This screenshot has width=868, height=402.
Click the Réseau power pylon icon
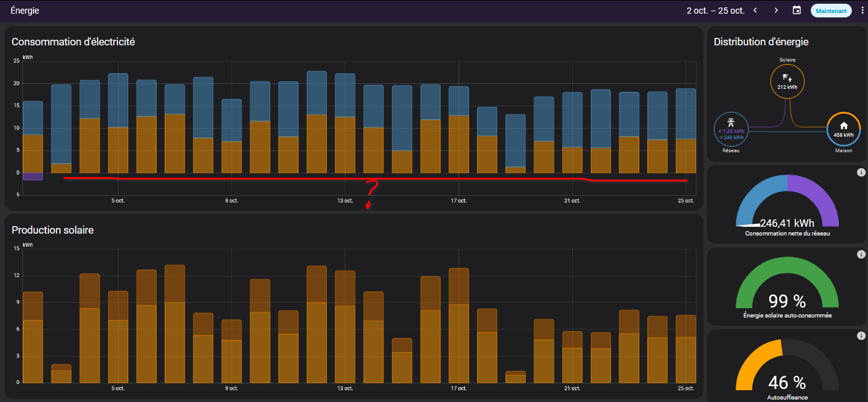[x=730, y=124]
